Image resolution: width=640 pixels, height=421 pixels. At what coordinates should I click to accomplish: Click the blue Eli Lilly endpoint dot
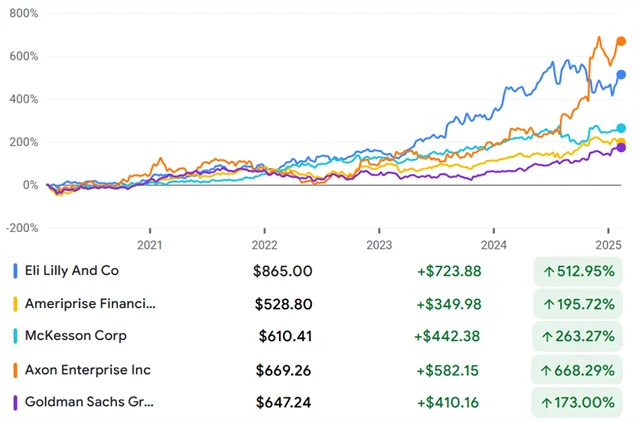(x=620, y=75)
